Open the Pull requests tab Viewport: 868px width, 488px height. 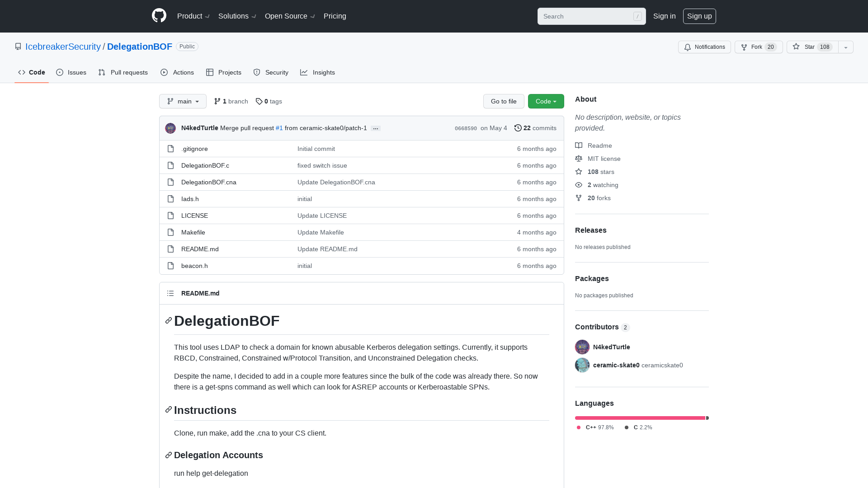123,72
